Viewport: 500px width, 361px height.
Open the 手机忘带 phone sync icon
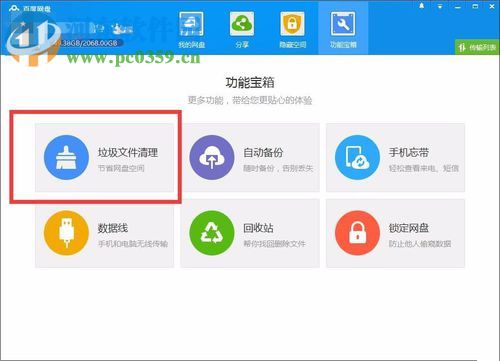coord(357,157)
